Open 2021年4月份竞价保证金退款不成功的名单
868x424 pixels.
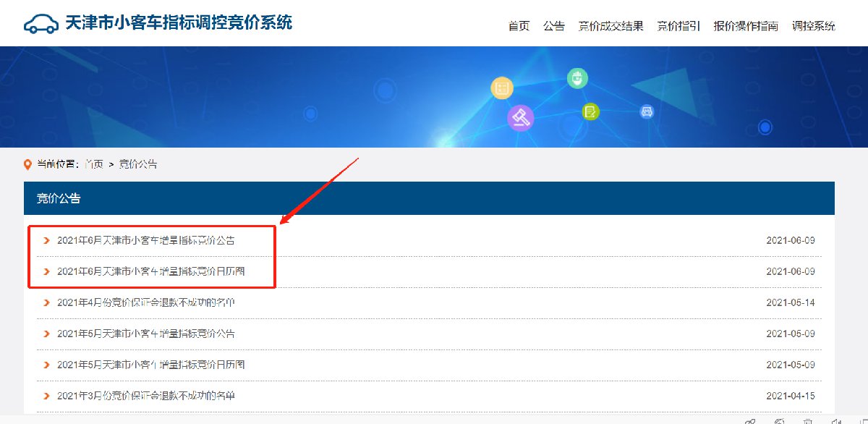click(146, 302)
